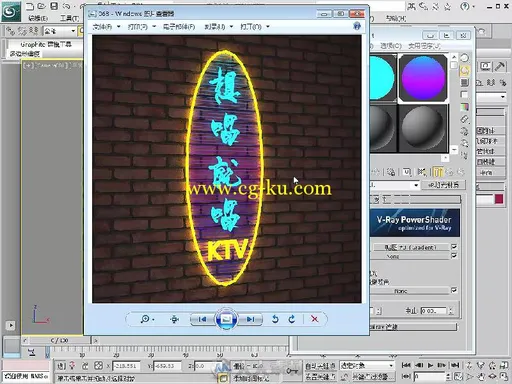
Task: Select the cyan material sample sphere
Action: [x=382, y=78]
